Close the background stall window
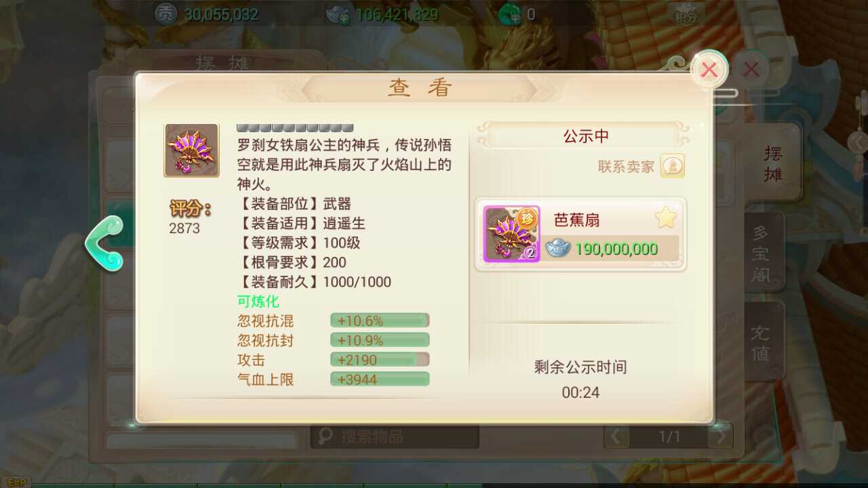868x488 pixels. (751, 69)
